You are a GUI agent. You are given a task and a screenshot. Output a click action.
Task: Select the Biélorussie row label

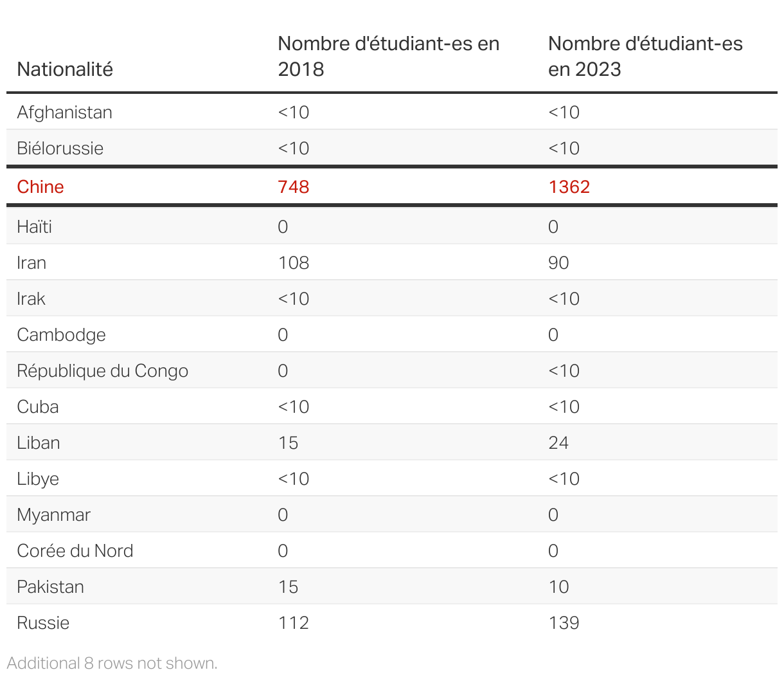click(60, 148)
